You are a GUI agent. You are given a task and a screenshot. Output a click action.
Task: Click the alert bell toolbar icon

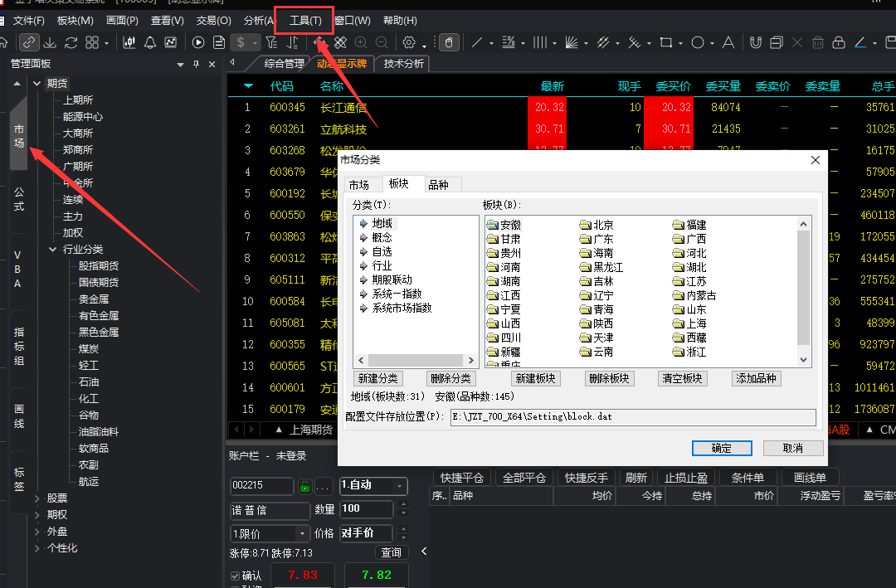click(x=150, y=42)
